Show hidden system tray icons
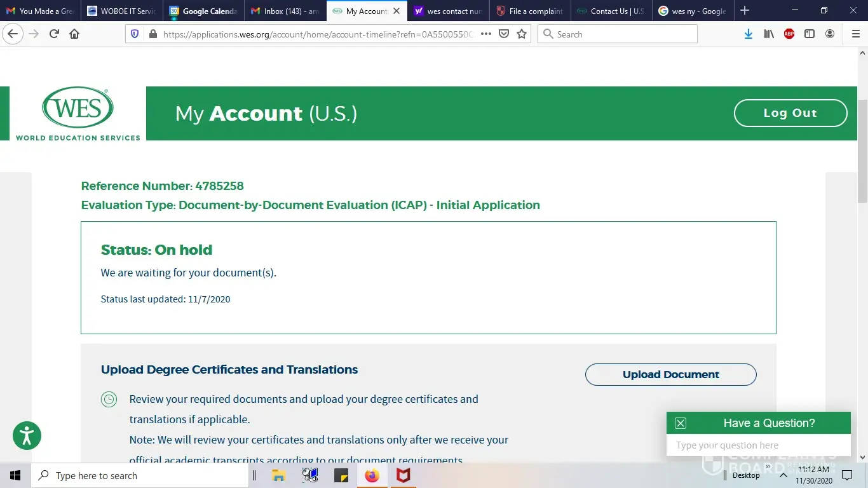The image size is (868, 488). (783, 475)
